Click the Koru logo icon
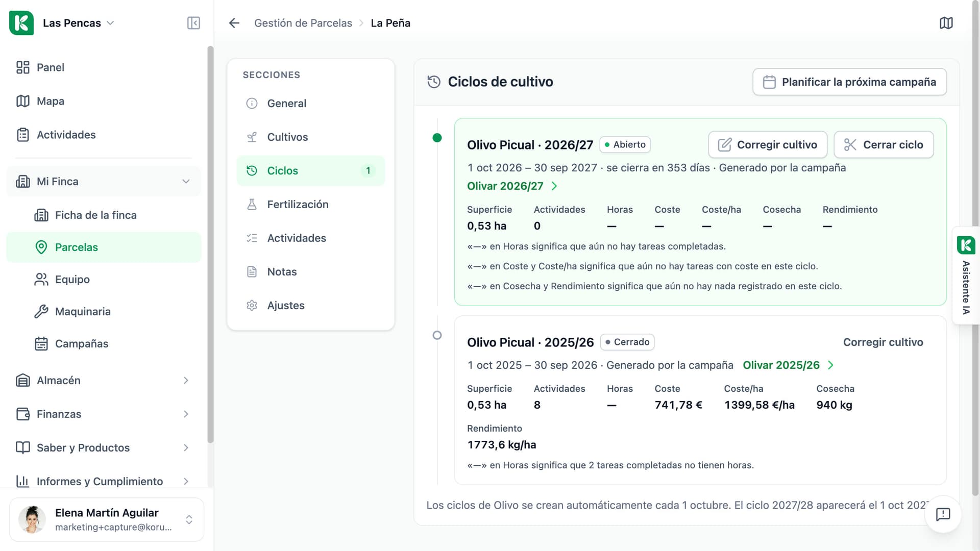The height and width of the screenshot is (551, 980). (x=21, y=23)
